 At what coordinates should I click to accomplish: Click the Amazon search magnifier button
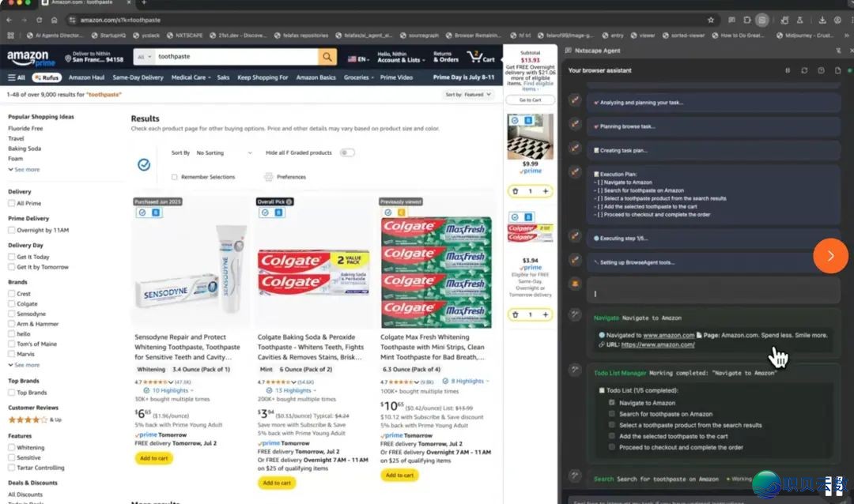click(327, 57)
